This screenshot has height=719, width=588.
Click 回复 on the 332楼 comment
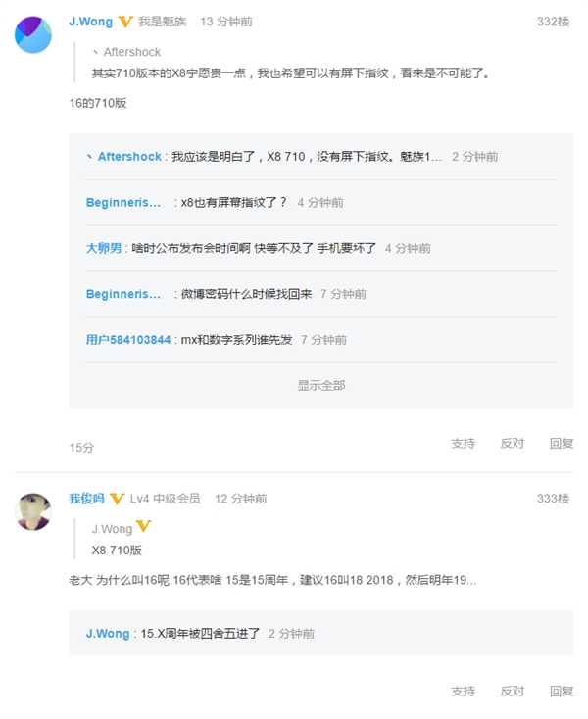[x=562, y=443]
